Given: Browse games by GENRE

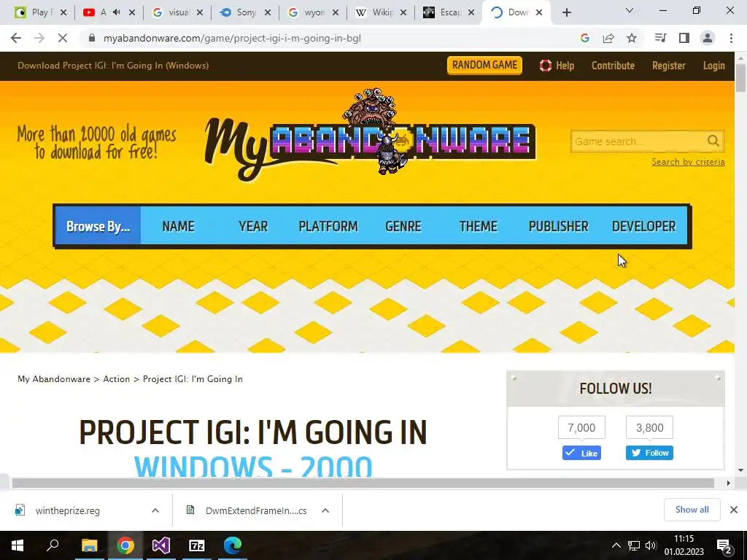Looking at the screenshot, I should coord(403,226).
